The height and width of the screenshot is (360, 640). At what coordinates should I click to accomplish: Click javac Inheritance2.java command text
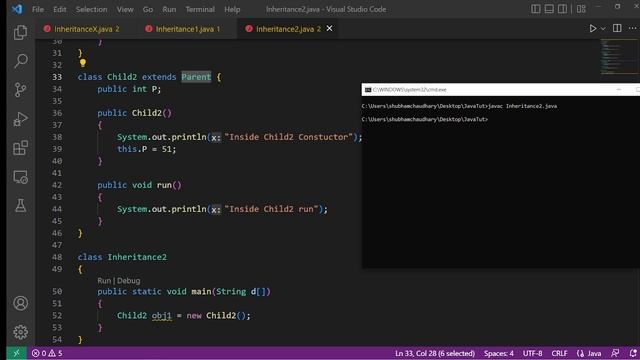pyautogui.click(x=523, y=106)
